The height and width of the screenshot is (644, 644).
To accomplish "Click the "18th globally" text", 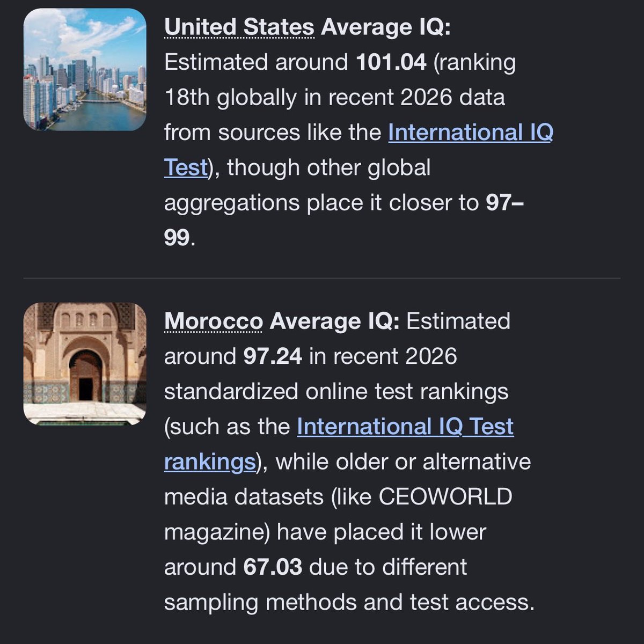I will (x=230, y=98).
